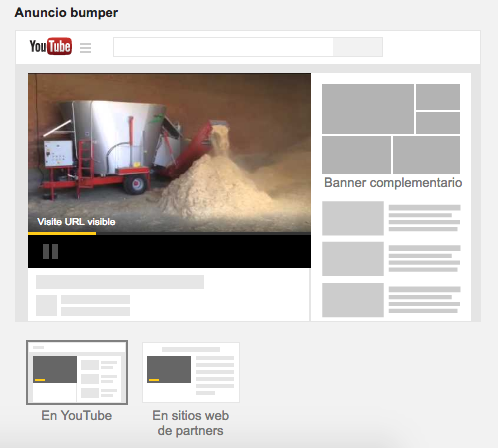Click the search button next to search field

tap(358, 47)
